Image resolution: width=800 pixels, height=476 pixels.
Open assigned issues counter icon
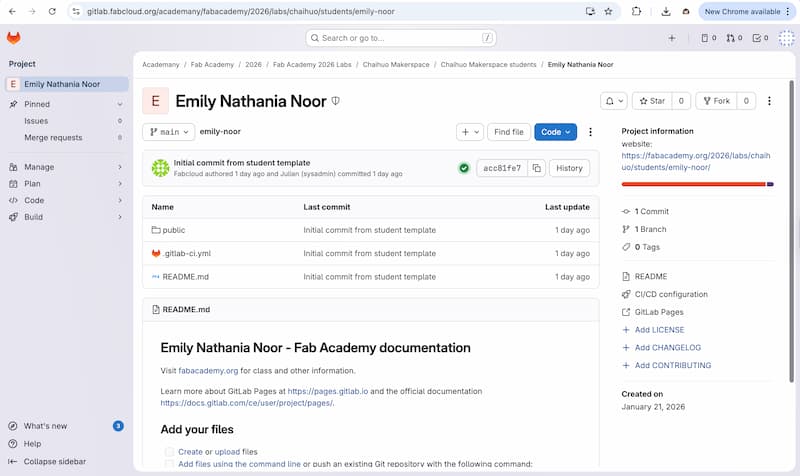[709, 38]
